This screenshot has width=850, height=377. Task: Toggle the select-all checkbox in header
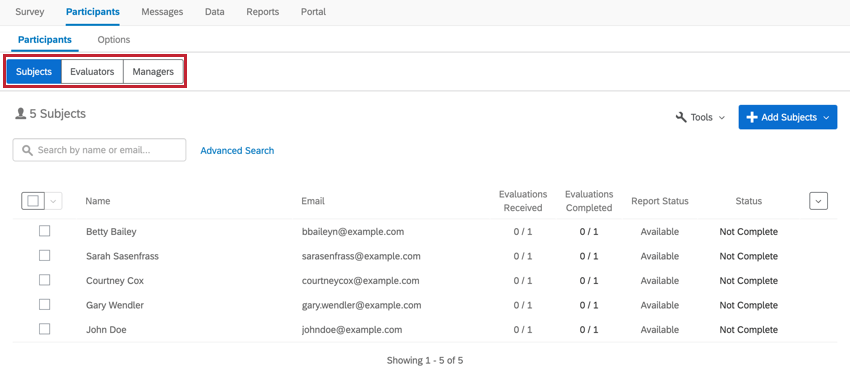pyautogui.click(x=33, y=201)
